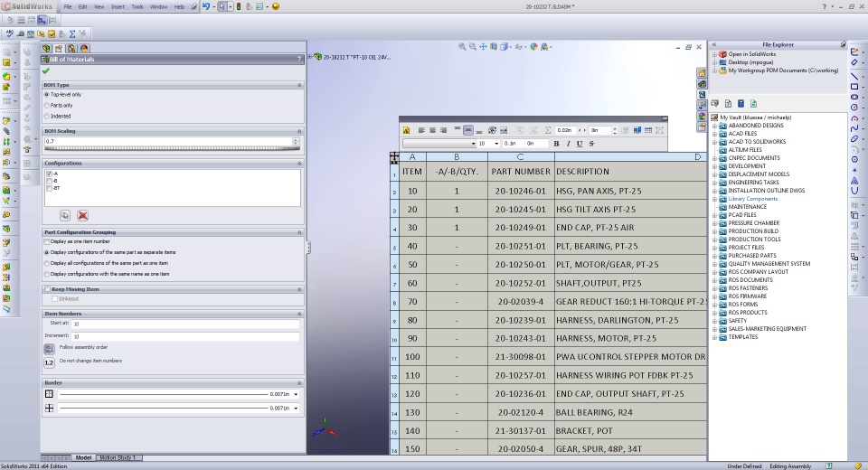Click the Undo arrow in top toolbar
868x470 pixels.
point(206,6)
